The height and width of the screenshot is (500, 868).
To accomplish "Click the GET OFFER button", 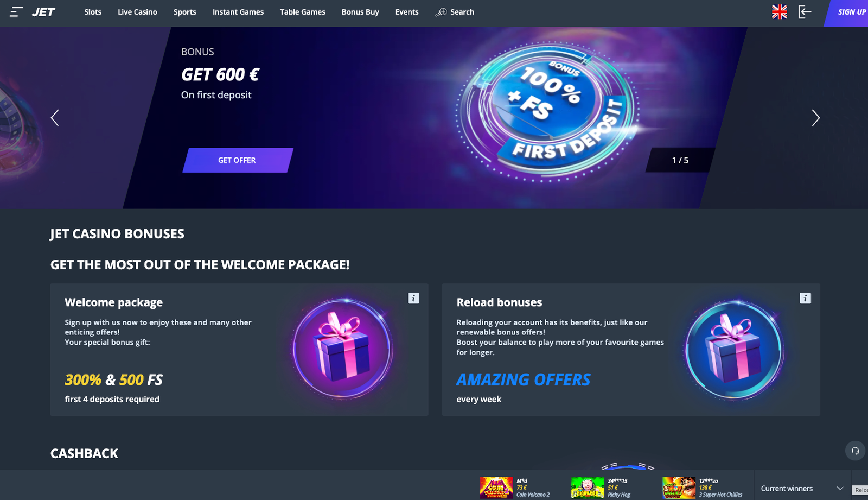I will click(237, 160).
